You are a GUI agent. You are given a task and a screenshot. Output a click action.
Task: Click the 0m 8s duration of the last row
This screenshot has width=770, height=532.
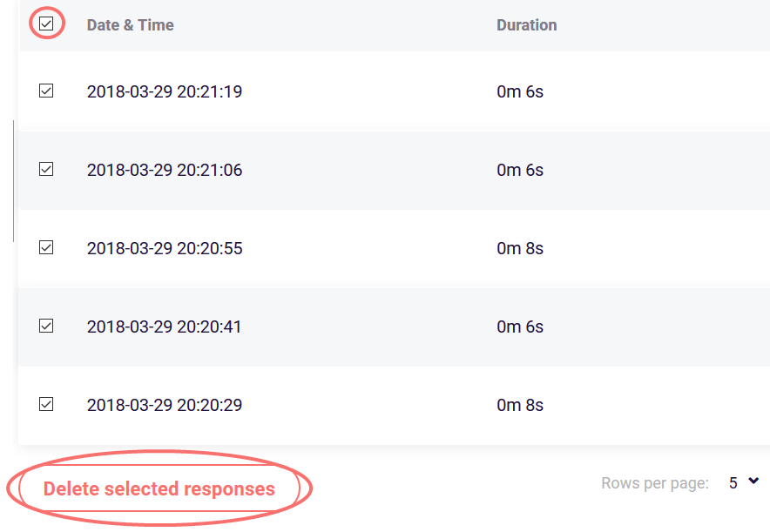pos(520,404)
